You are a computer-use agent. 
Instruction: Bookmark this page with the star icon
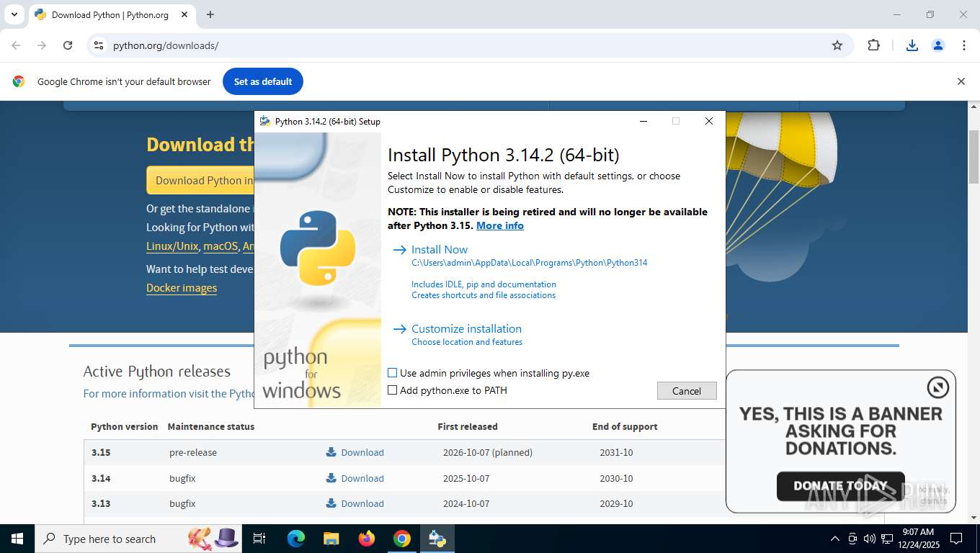point(837,45)
